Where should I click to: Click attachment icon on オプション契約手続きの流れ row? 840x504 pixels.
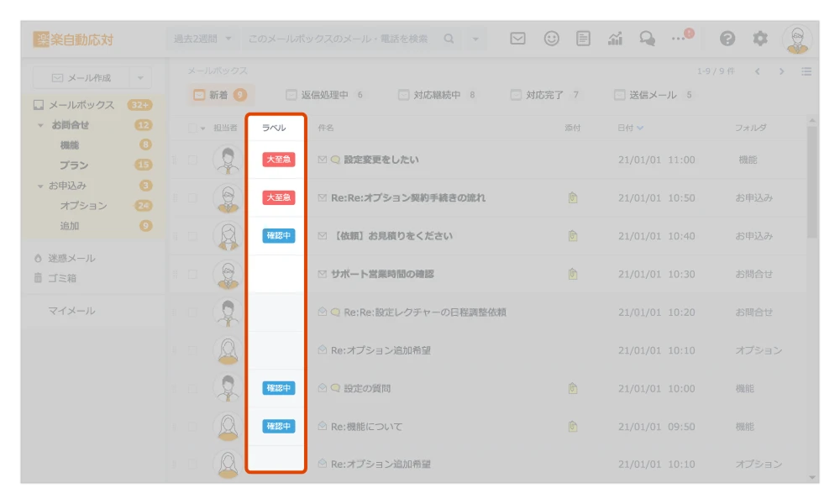point(573,197)
